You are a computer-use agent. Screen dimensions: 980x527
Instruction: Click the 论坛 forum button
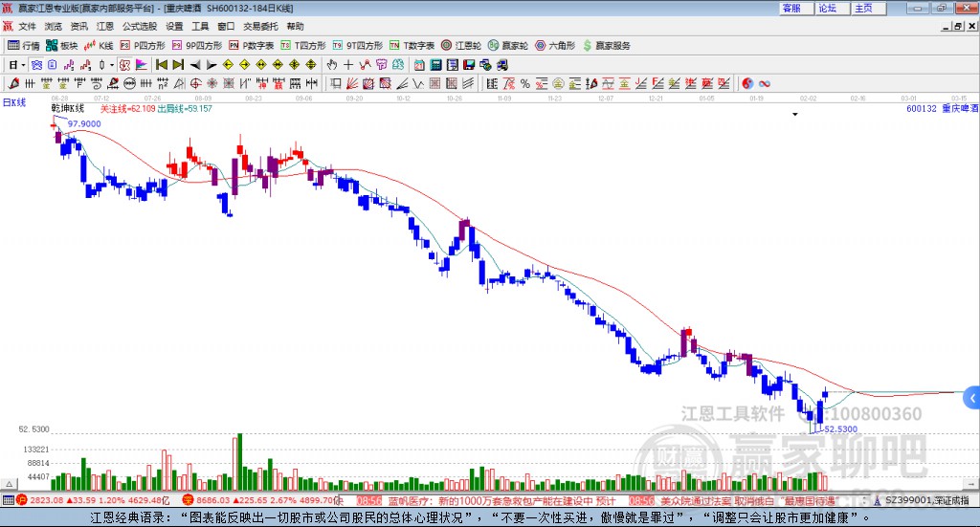click(x=833, y=8)
